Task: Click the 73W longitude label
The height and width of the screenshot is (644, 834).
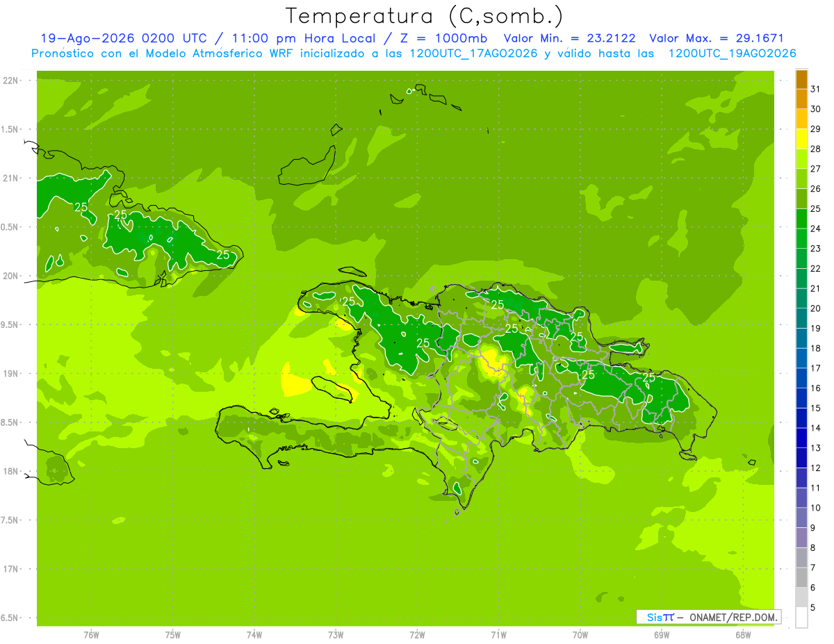Action: click(x=336, y=635)
